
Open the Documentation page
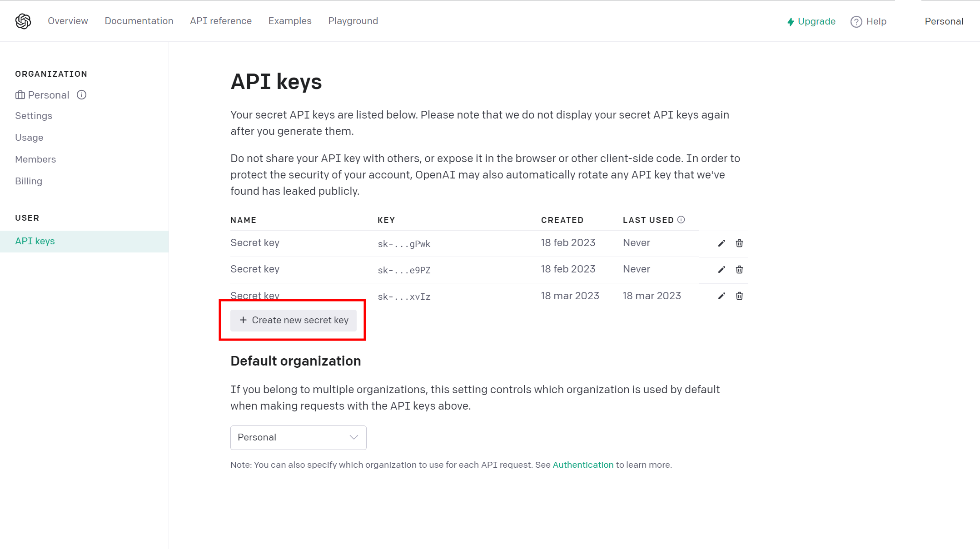tap(139, 21)
